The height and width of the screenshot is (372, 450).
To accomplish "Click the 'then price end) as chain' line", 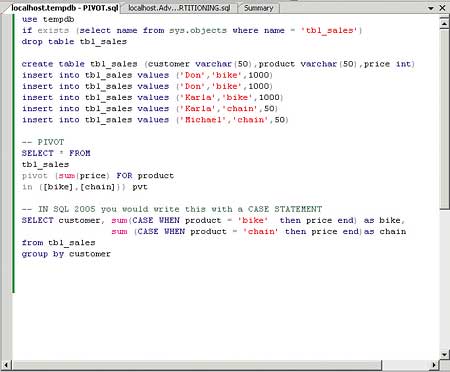I will (259, 231).
